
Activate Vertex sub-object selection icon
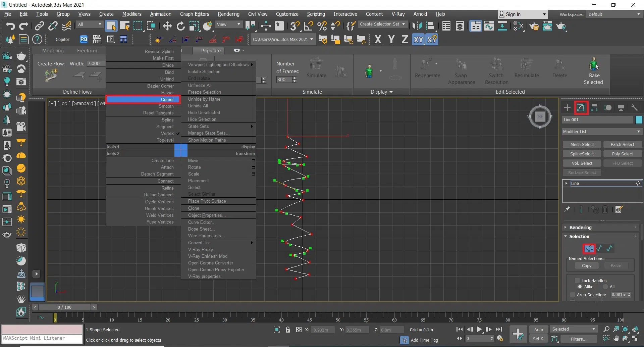(589, 249)
